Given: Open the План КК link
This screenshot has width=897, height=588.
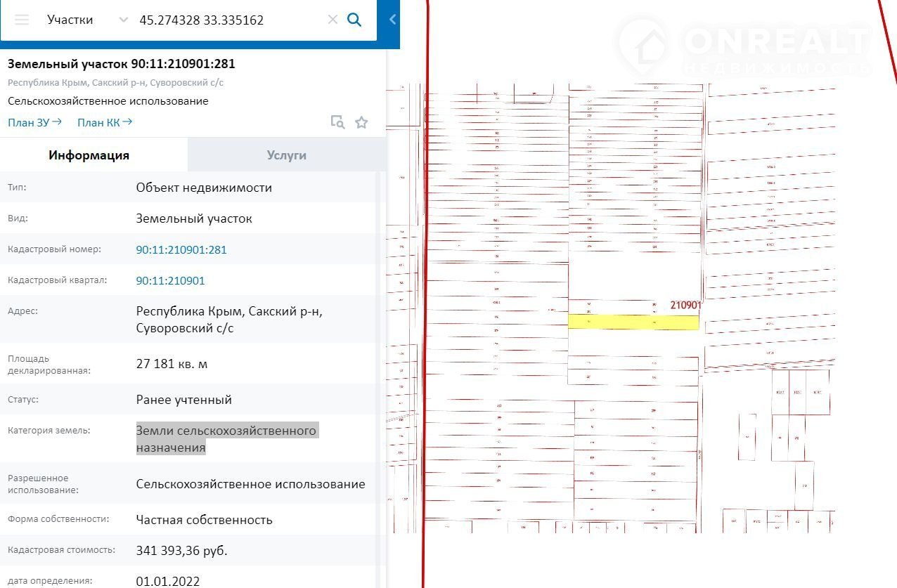Looking at the screenshot, I should (x=104, y=122).
